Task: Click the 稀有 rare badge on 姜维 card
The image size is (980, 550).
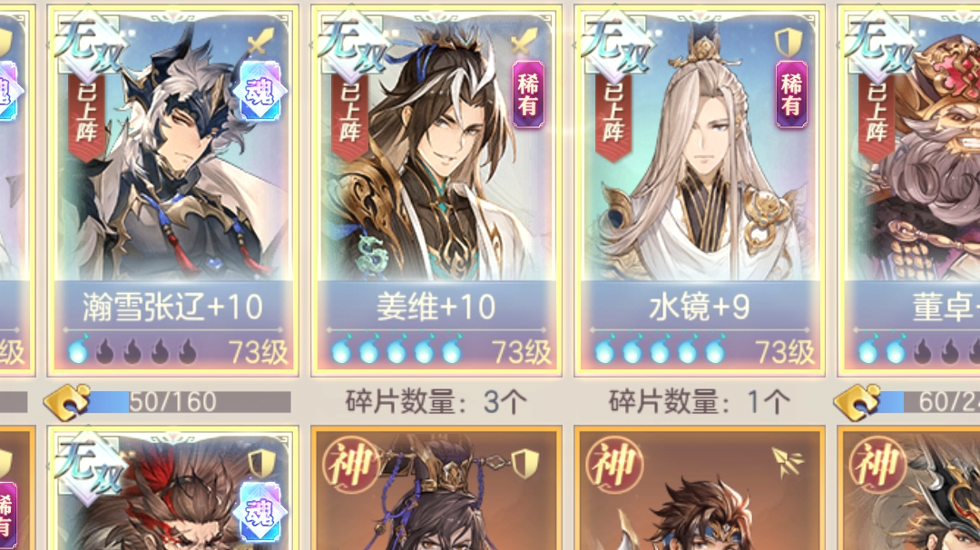Action: click(528, 95)
